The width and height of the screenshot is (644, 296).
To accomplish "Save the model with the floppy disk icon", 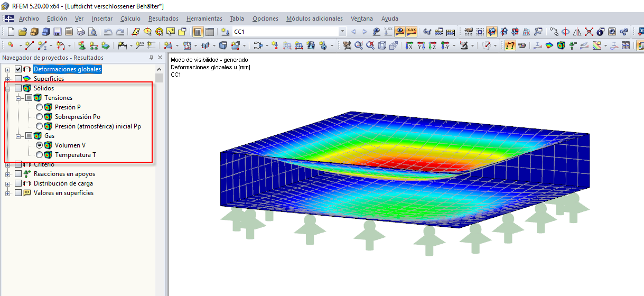I will [58, 32].
